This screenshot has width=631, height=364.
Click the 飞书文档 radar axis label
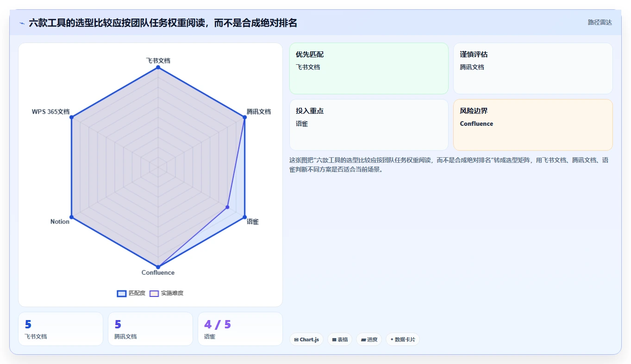pos(158,61)
